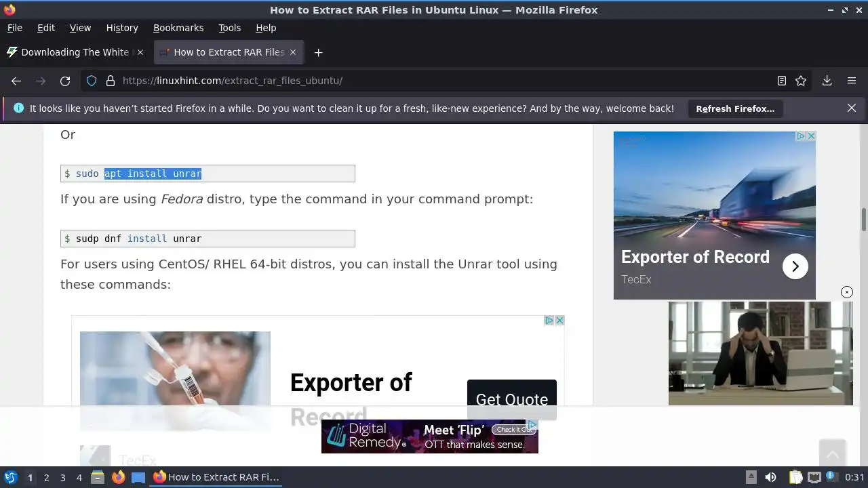The image size is (868, 488).
Task: Close the sidebar Exporter of Record ad
Action: tap(811, 136)
